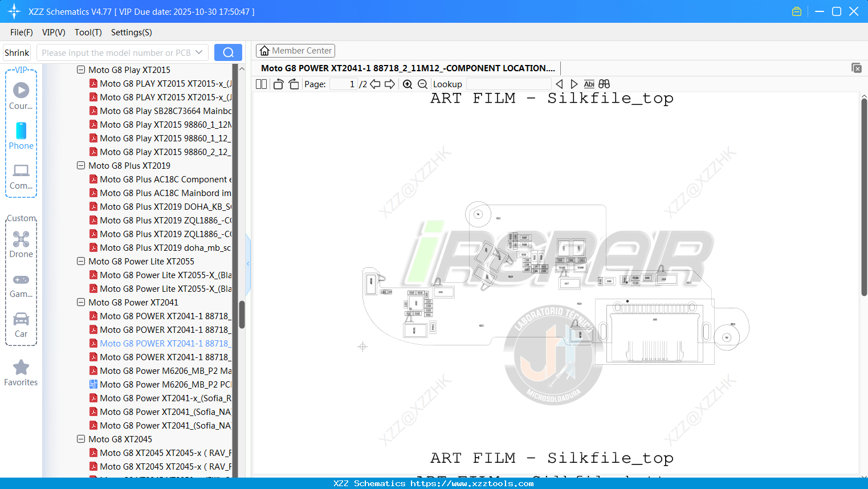Collapse the Moto G8 XT2045 folder
Image resolution: width=868 pixels, height=489 pixels.
coord(81,439)
